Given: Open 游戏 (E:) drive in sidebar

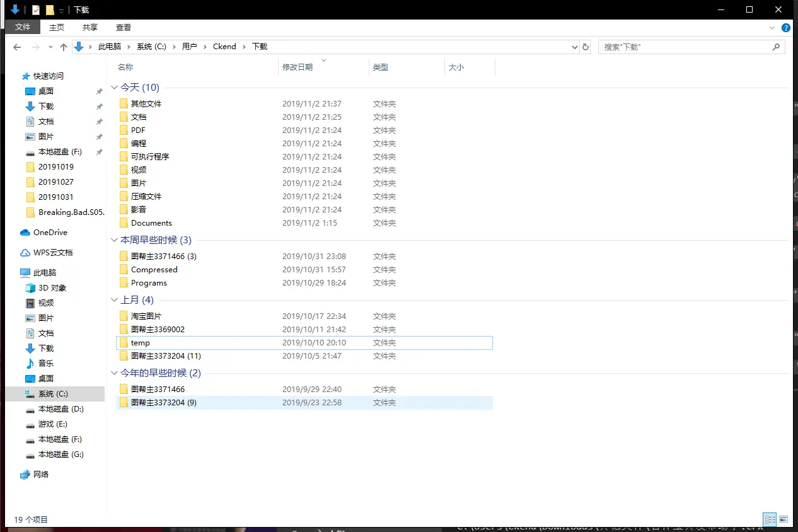Looking at the screenshot, I should pos(52,424).
